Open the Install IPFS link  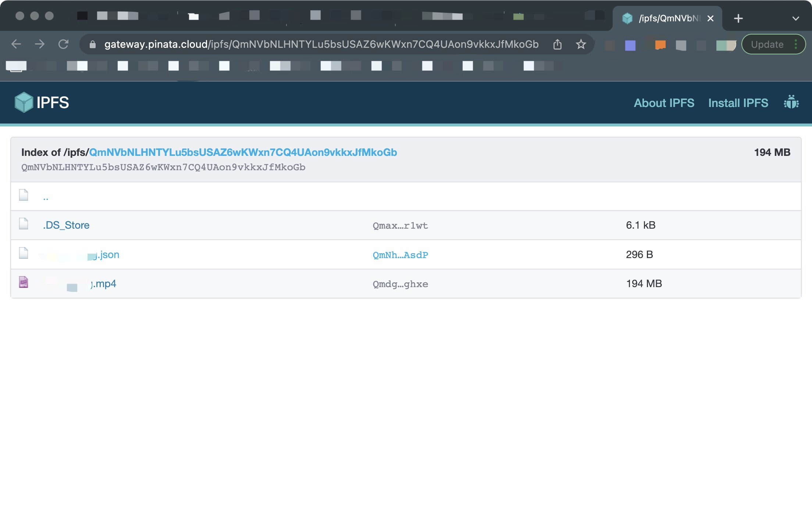coord(738,103)
